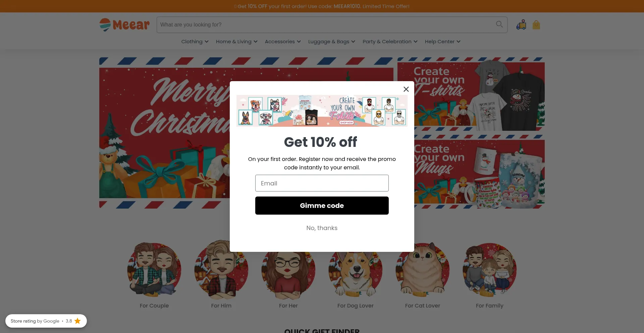Click the Meear logo
Screen dimensions: 644x333
pos(124,25)
